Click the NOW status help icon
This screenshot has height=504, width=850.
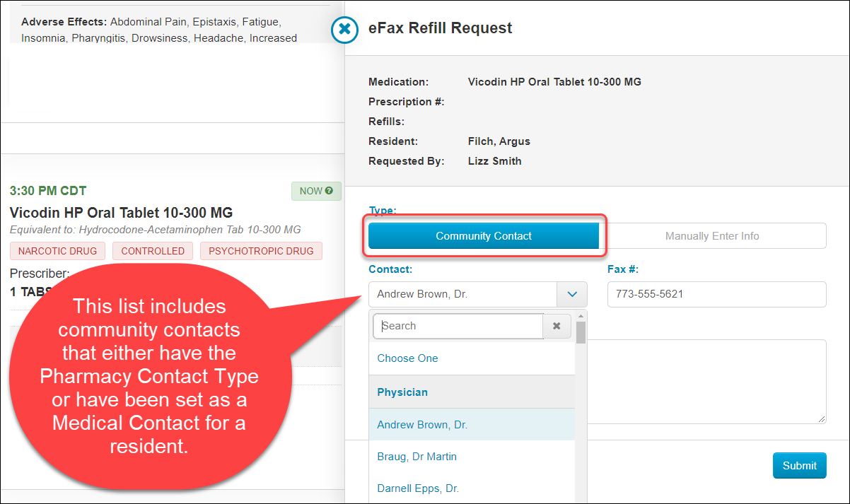tap(329, 191)
